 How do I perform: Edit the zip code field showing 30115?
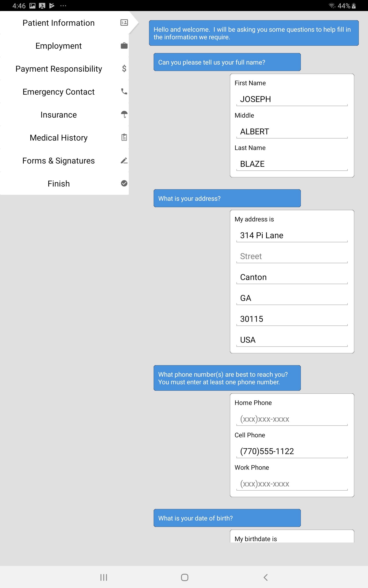pyautogui.click(x=292, y=319)
